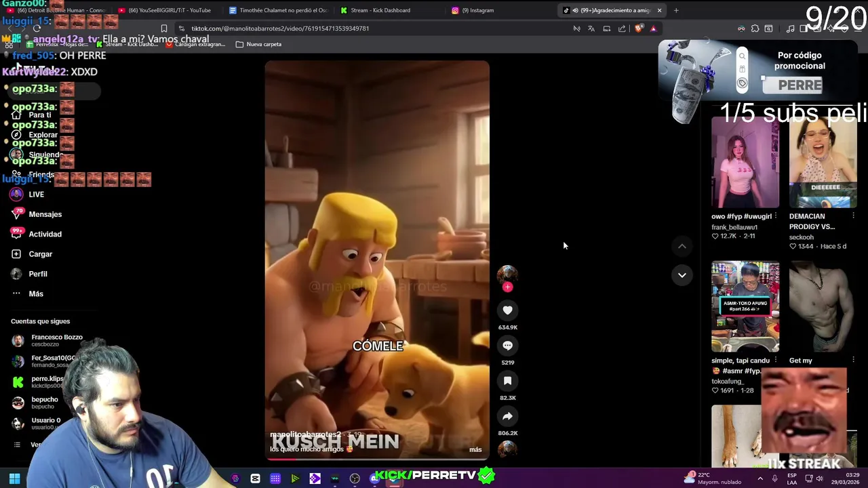Open the spinning sound disc icon
The width and height of the screenshot is (868, 488).
pos(507,449)
